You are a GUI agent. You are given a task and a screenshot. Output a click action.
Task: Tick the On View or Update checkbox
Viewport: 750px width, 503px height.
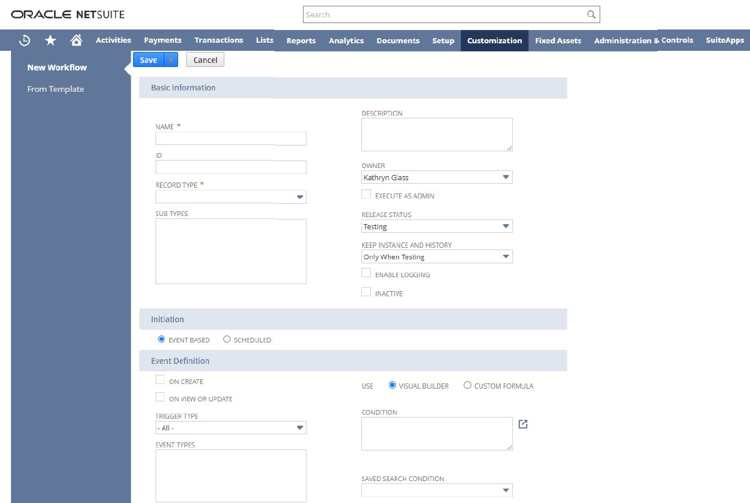160,397
